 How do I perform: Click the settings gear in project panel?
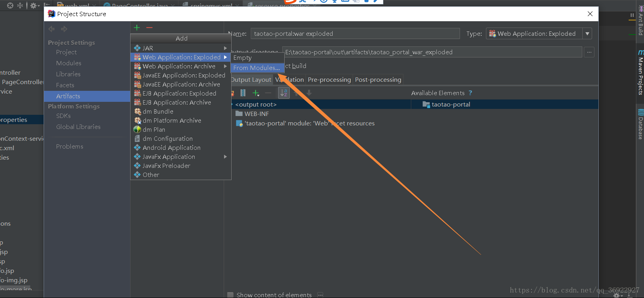tap(34, 6)
